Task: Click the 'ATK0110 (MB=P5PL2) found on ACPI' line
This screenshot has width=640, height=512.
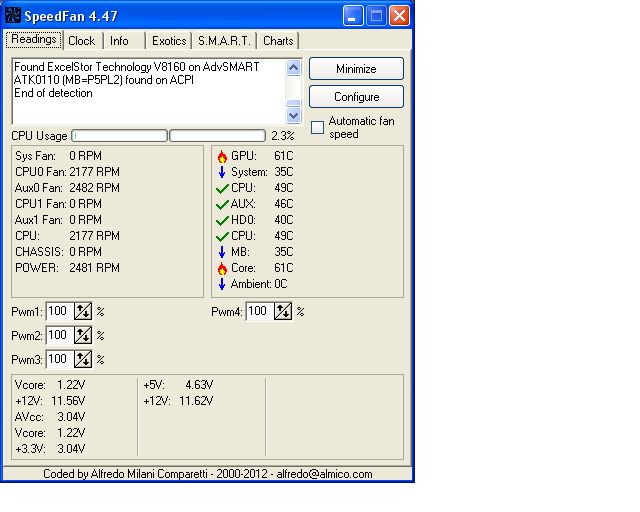Action: click(x=104, y=80)
